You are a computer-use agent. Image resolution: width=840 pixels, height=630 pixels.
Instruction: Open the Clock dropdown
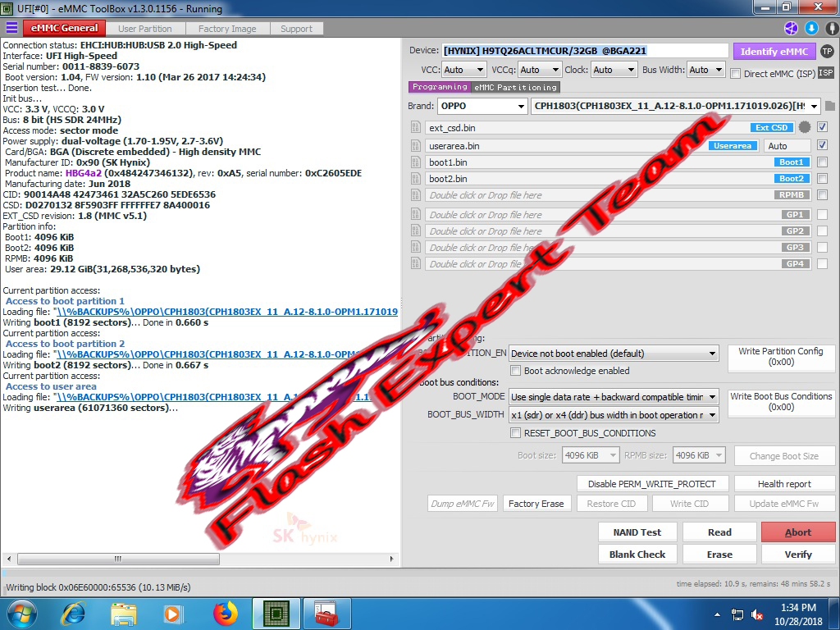tap(614, 70)
